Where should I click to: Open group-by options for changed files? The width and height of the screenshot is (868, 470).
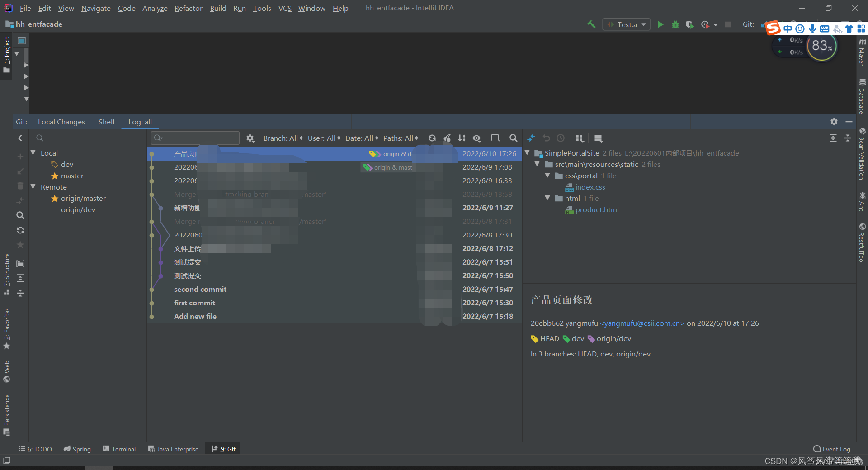coord(580,138)
